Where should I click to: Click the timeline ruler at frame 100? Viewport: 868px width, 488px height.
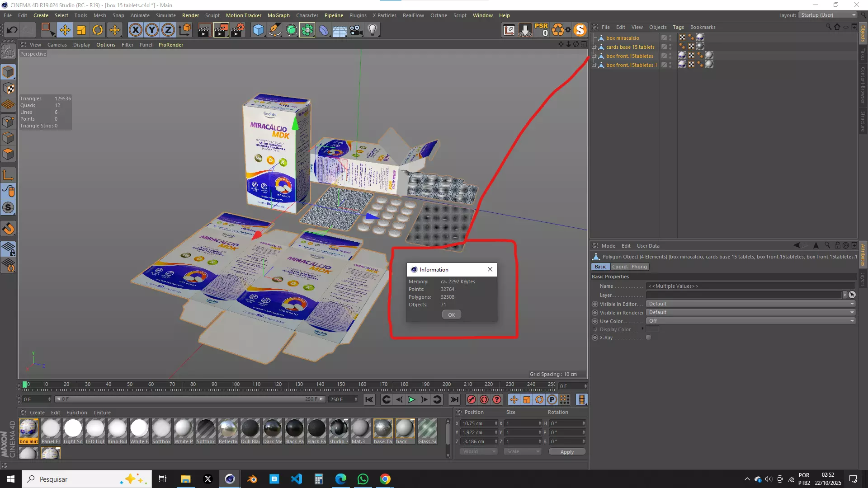pyautogui.click(x=236, y=385)
